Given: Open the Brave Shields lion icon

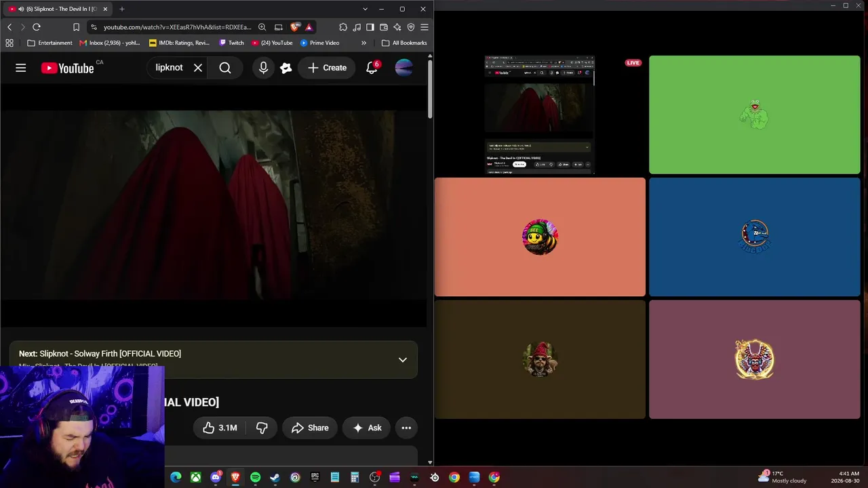Looking at the screenshot, I should click(x=295, y=27).
